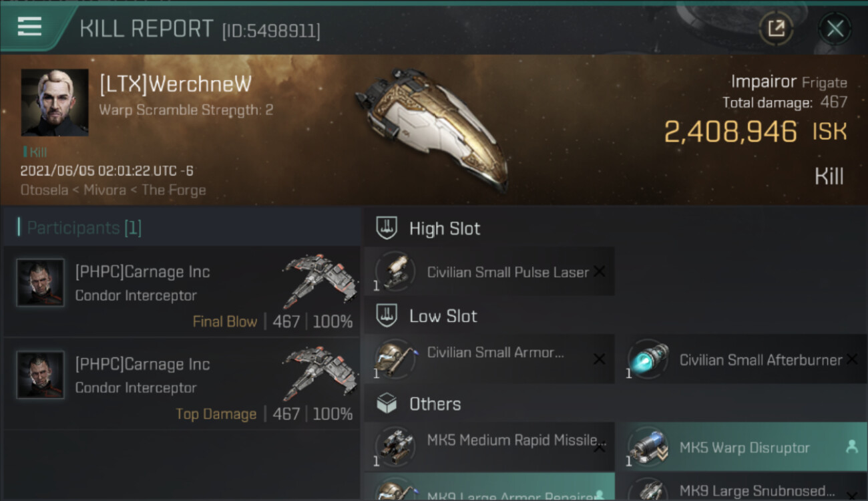Click the Others cube icon
The width and height of the screenshot is (868, 501).
(387, 404)
